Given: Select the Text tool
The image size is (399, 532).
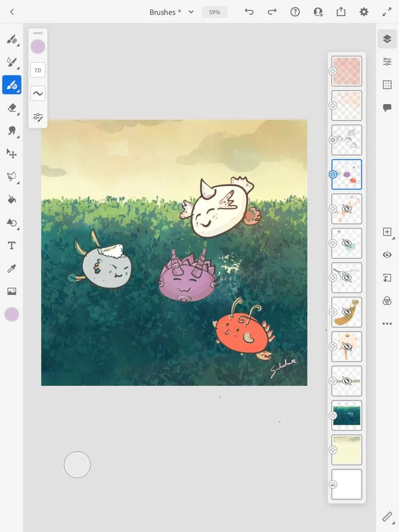Looking at the screenshot, I should [12, 246].
